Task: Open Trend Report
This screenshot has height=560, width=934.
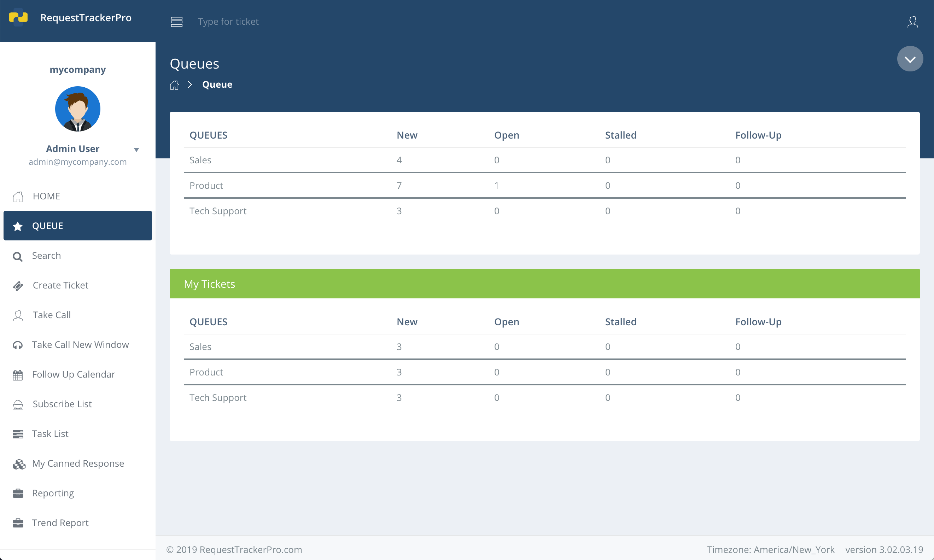Action: [x=78, y=523]
